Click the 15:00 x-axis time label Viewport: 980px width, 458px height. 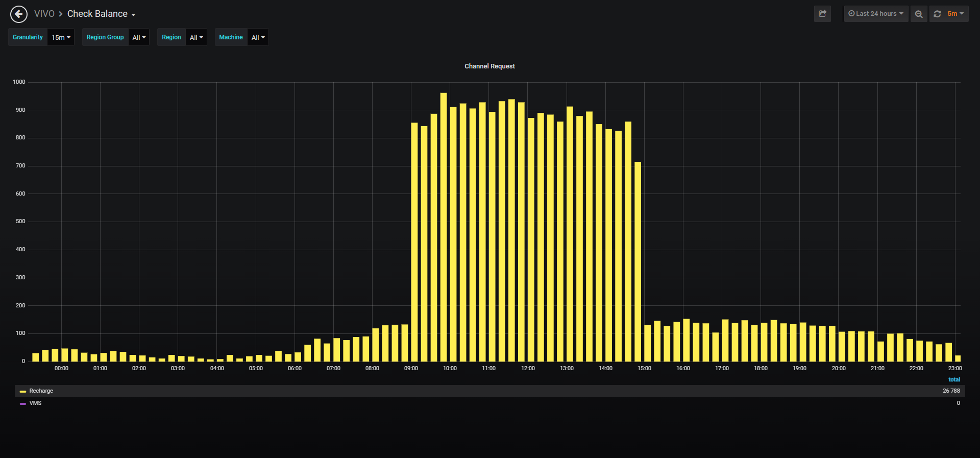644,369
